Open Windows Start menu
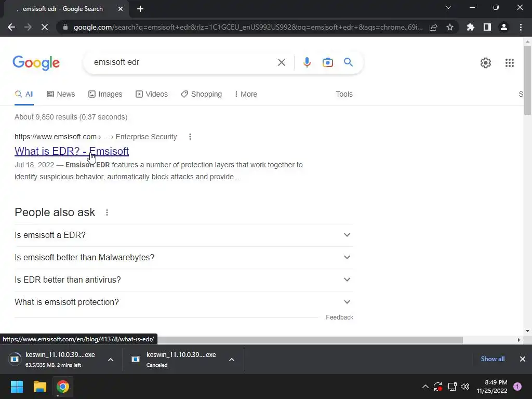The height and width of the screenshot is (399, 532). (17, 387)
